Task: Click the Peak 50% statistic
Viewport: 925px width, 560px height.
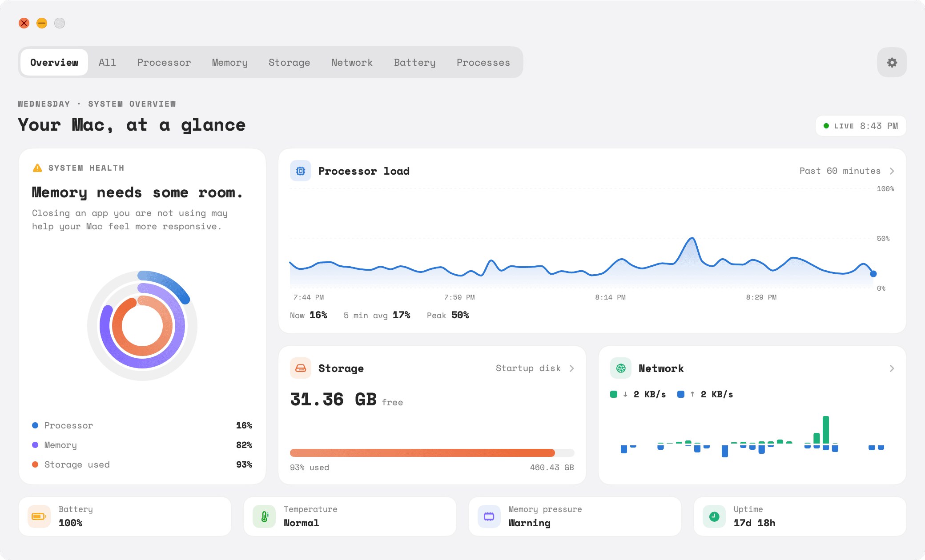Action: (448, 315)
